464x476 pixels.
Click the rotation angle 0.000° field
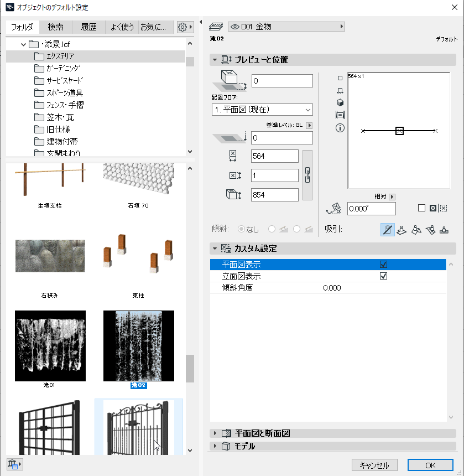tap(372, 209)
